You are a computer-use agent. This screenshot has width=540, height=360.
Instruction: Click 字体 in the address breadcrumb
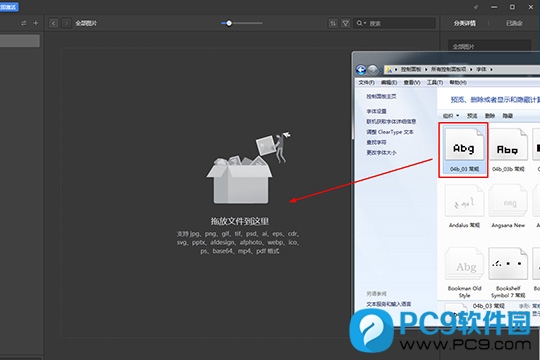click(481, 70)
